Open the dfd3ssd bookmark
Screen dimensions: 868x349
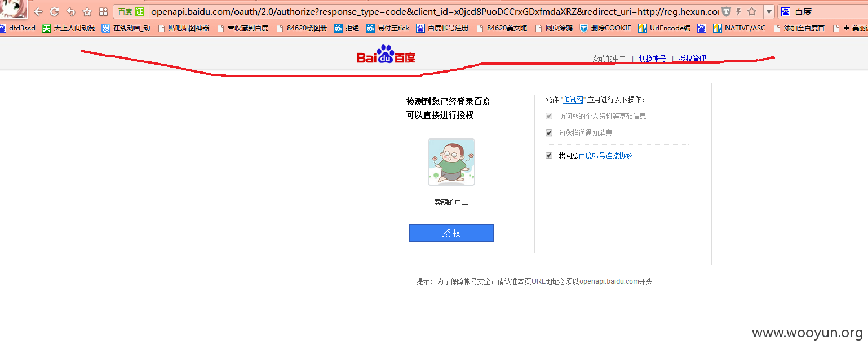17,28
